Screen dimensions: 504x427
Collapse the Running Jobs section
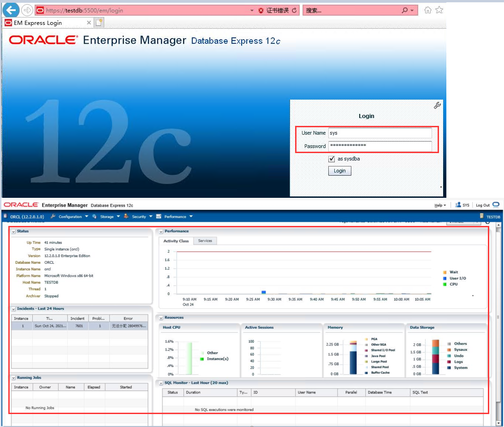13,378
